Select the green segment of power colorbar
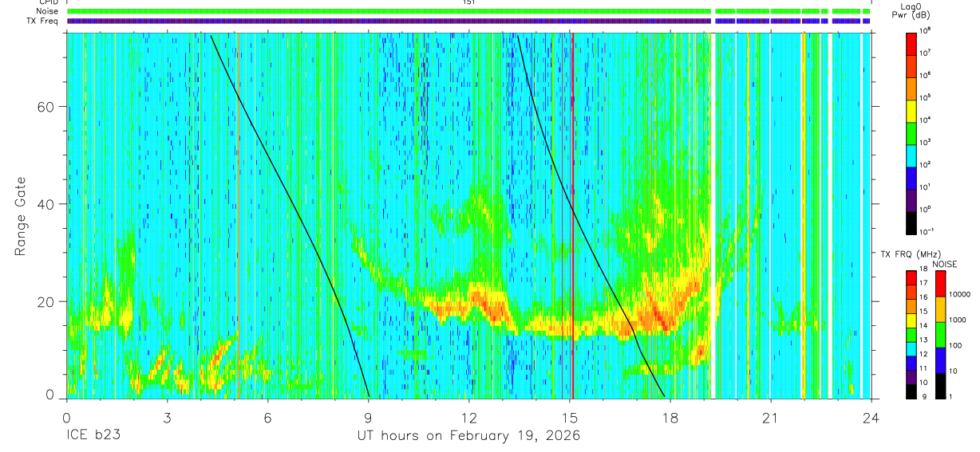Image resolution: width=980 pixels, height=452 pixels. click(911, 132)
